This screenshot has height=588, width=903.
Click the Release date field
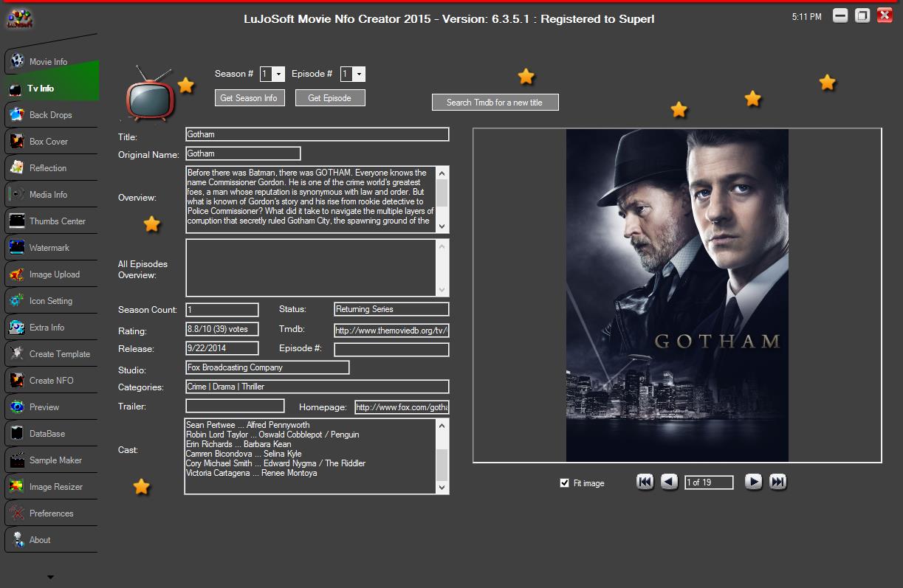click(222, 348)
